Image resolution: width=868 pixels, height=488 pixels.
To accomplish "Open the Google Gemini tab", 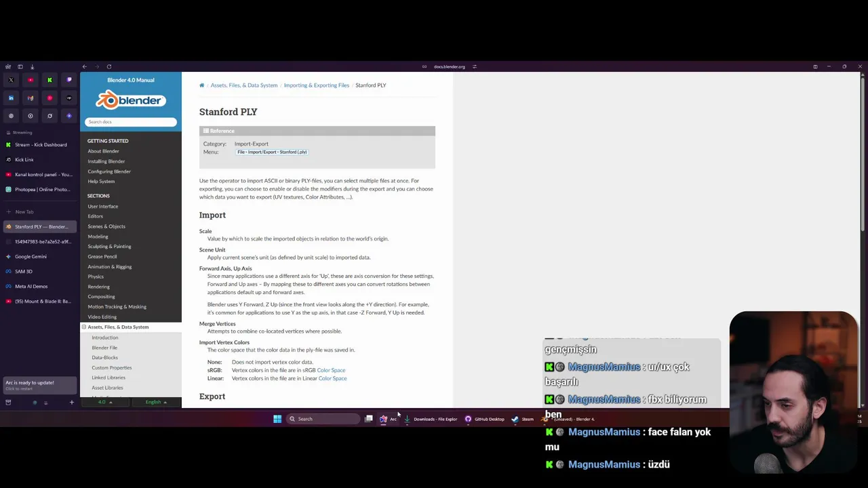I will 39,256.
